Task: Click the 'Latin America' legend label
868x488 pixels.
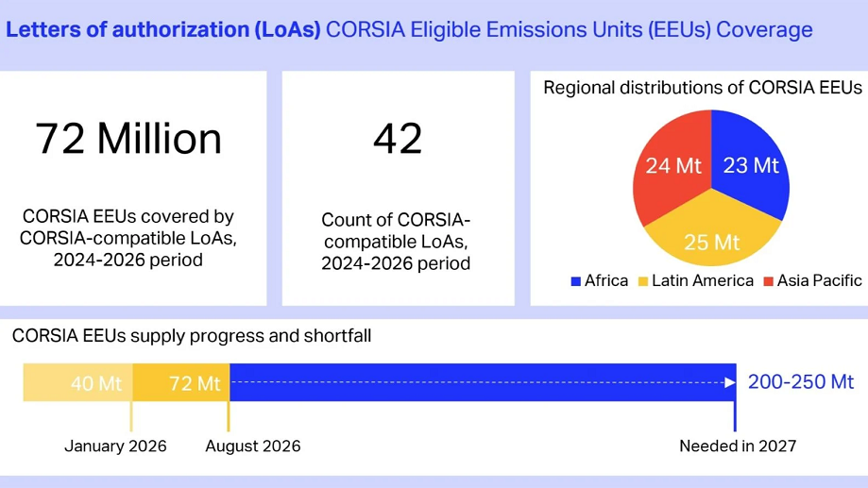Action: pyautogui.click(x=703, y=281)
